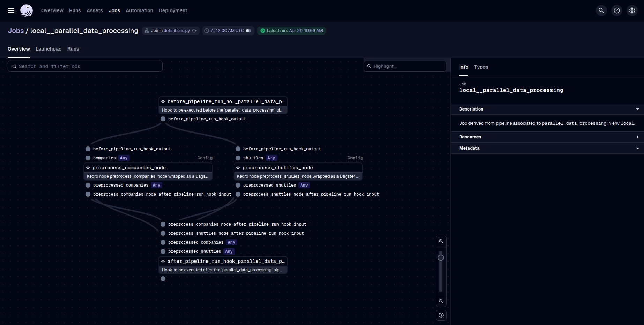Click the zoom in magnifier icon
644x325 pixels.
441,241
